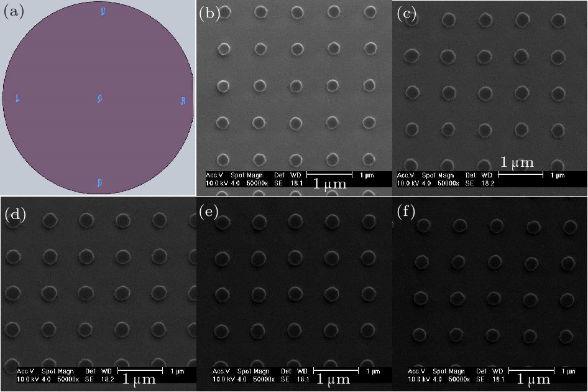Click the large "1 µm" label in panel (b)
Image resolution: width=588 pixels, height=392 pixels.
329,184
